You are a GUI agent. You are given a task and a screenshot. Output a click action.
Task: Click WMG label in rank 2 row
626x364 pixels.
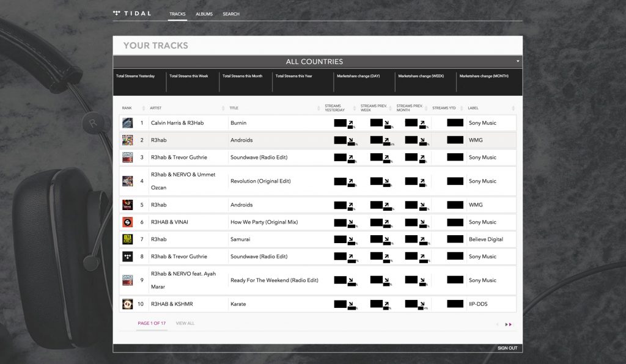pyautogui.click(x=476, y=140)
